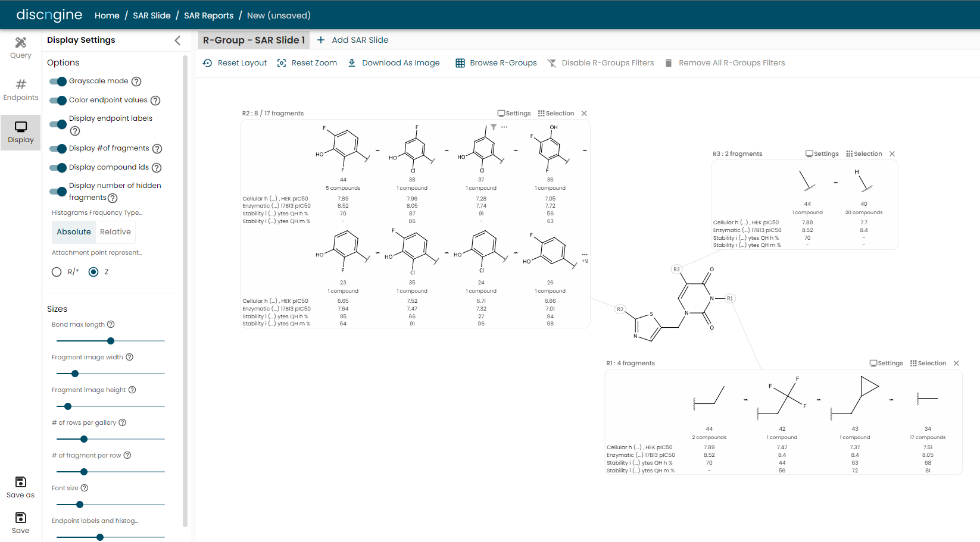Open Browse R-Groups grid
Viewport: 980px width, 542px height.
[496, 63]
